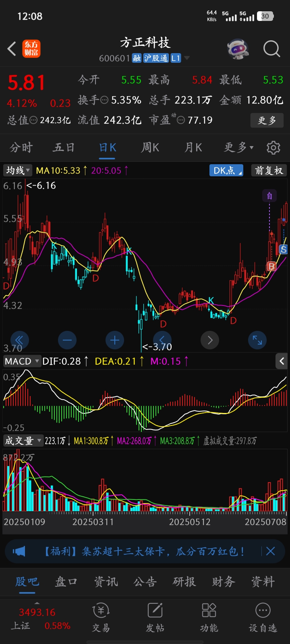Viewport: 290px width, 644px height.
Task: Zoom in chart with plus button
Action: coord(115,341)
